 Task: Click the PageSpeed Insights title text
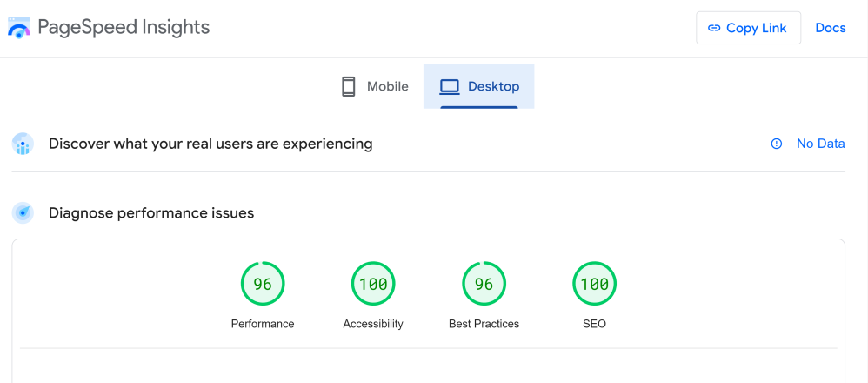pos(124,28)
